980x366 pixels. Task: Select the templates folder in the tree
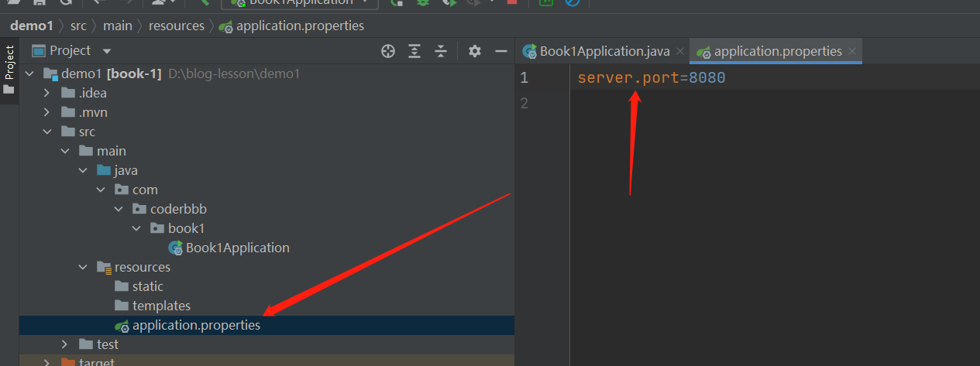click(x=161, y=306)
